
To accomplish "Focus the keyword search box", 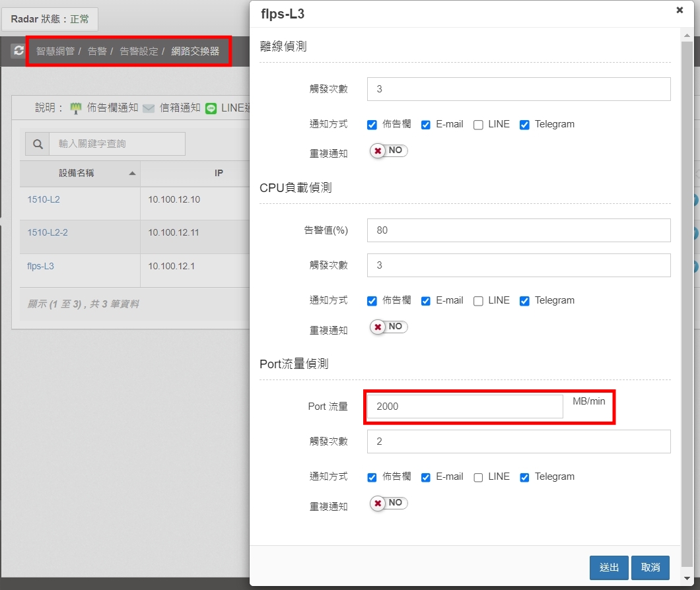I will tap(117, 144).
